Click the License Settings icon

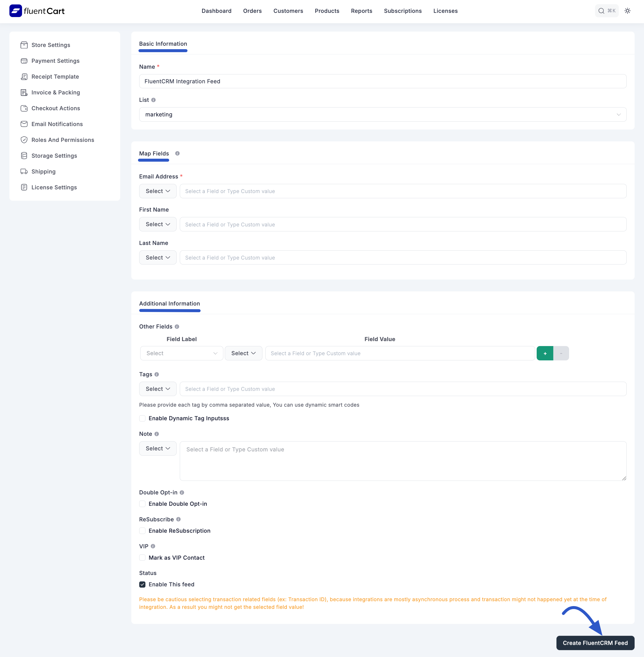point(24,187)
